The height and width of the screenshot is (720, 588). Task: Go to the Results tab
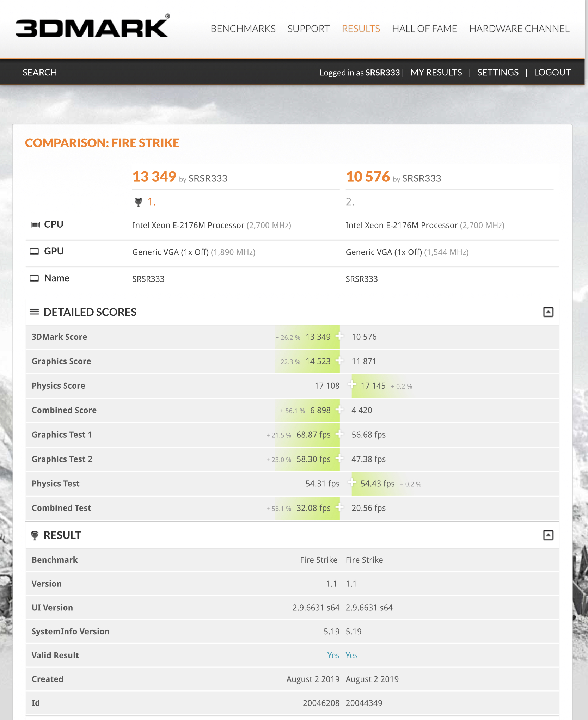[x=361, y=29]
